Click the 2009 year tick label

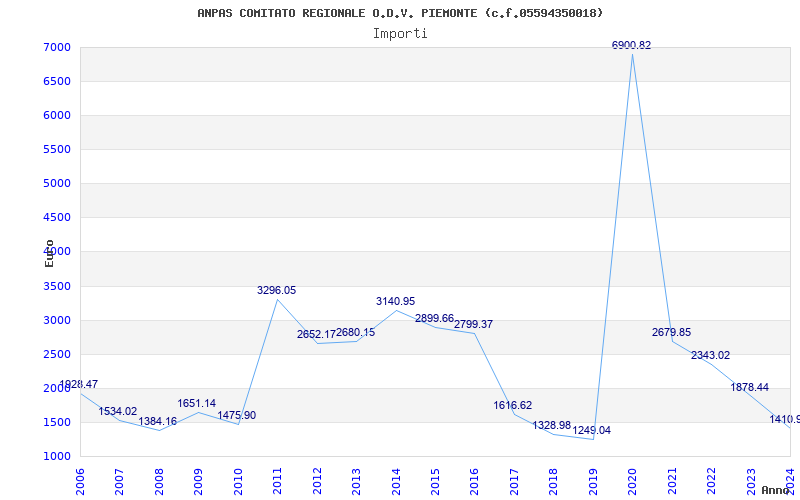[x=198, y=482]
